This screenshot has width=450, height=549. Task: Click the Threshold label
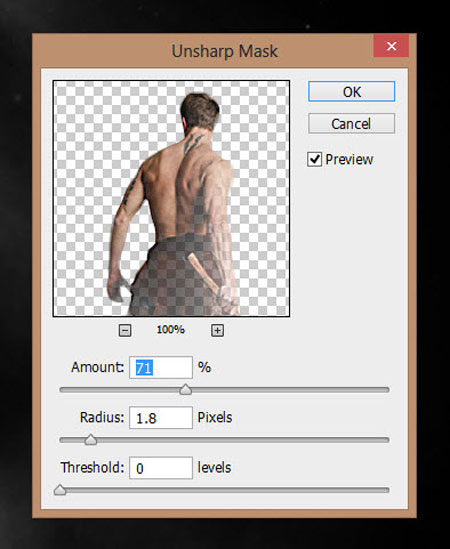(x=92, y=467)
